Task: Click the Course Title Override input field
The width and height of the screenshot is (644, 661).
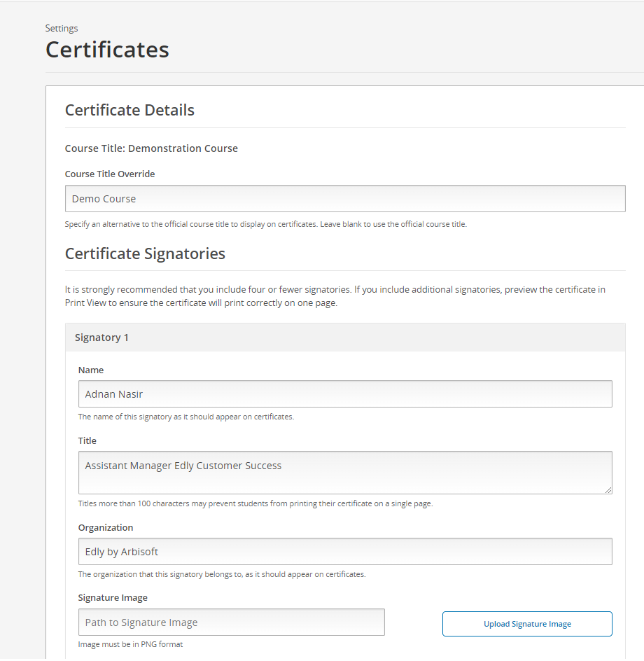Action: click(345, 198)
